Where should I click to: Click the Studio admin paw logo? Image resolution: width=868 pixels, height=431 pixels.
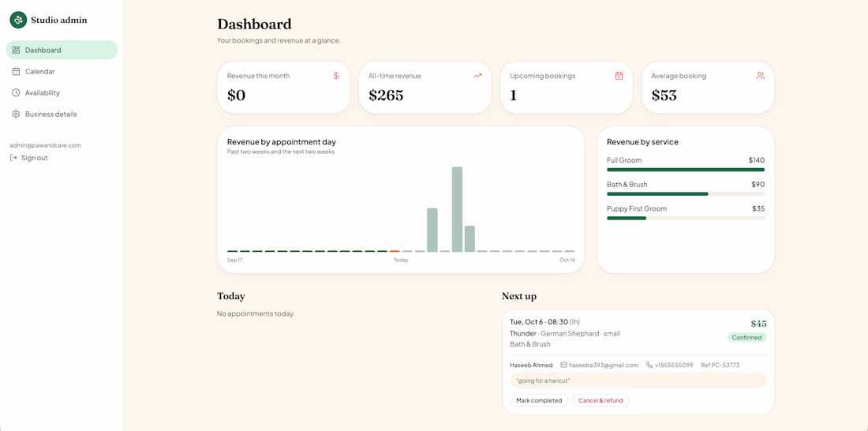coord(18,20)
